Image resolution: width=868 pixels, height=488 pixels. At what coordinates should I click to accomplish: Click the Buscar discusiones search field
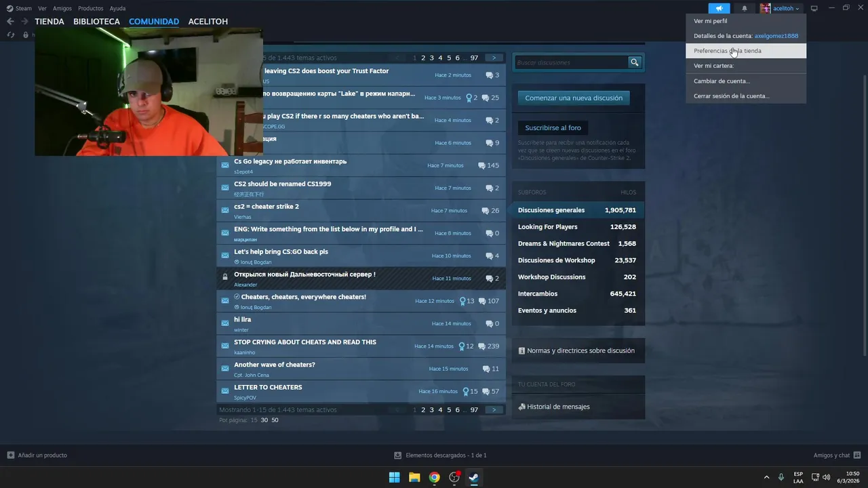tap(572, 62)
